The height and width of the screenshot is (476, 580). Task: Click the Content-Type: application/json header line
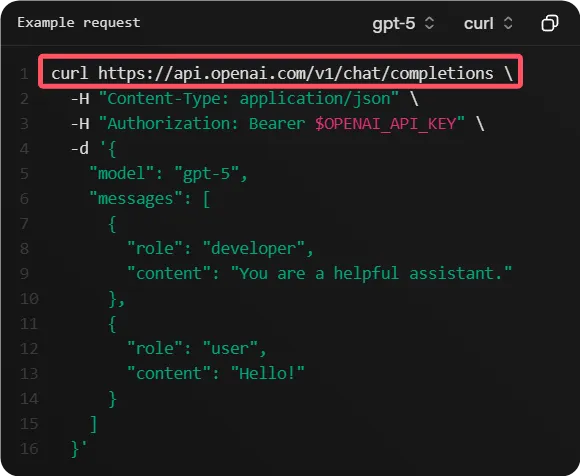[x=245, y=99]
